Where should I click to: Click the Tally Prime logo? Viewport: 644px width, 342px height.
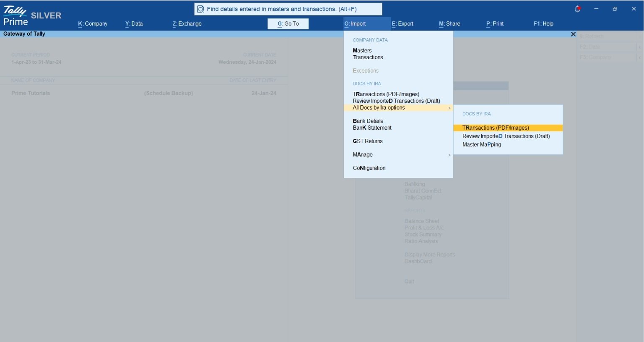16,16
